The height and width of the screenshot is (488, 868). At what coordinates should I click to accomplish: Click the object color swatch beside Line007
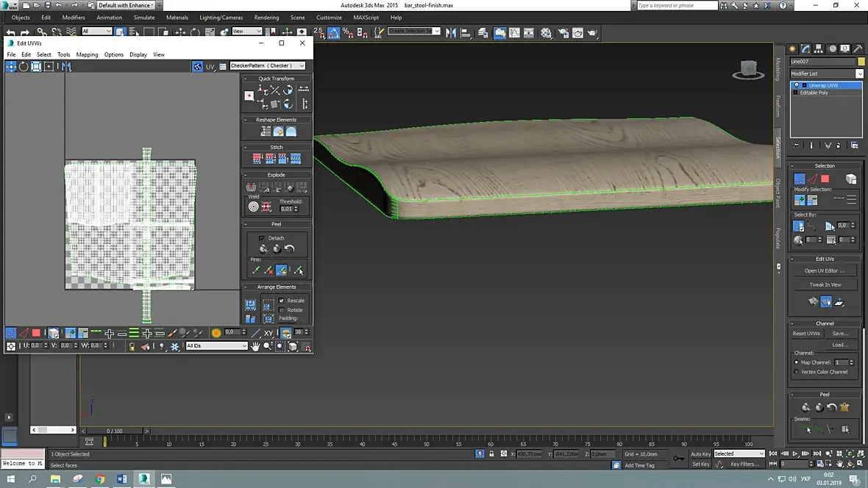coord(861,62)
